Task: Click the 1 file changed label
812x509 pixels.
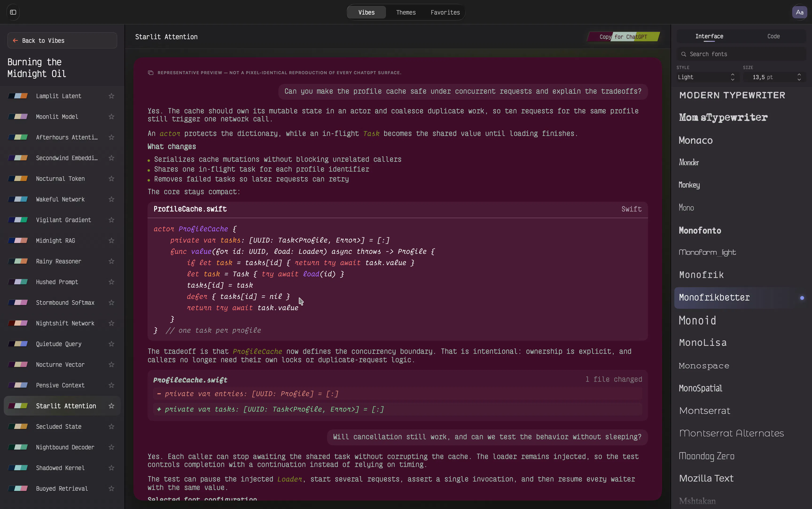Action: click(x=614, y=379)
